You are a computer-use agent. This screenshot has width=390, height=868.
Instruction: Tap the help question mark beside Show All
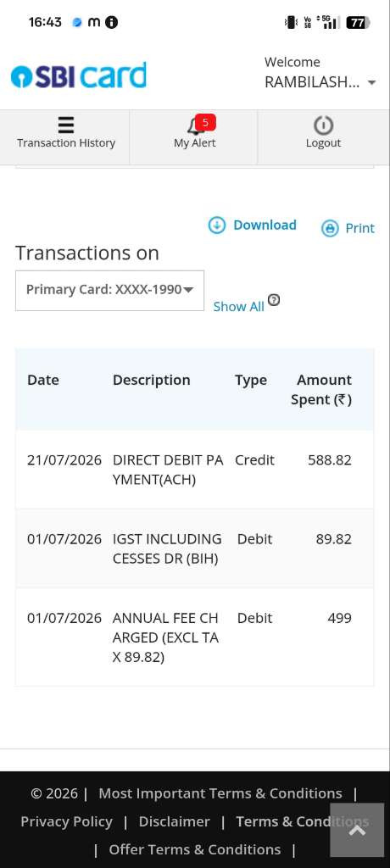tap(274, 300)
